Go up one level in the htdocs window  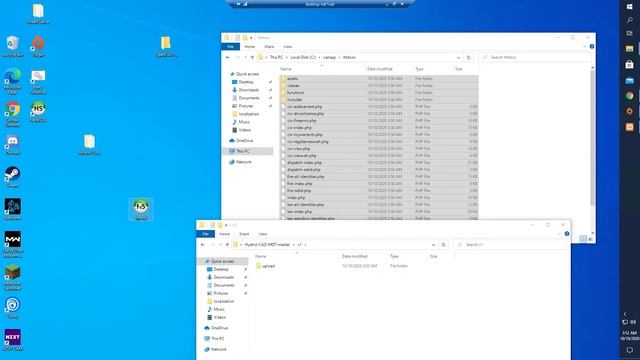pos(252,58)
